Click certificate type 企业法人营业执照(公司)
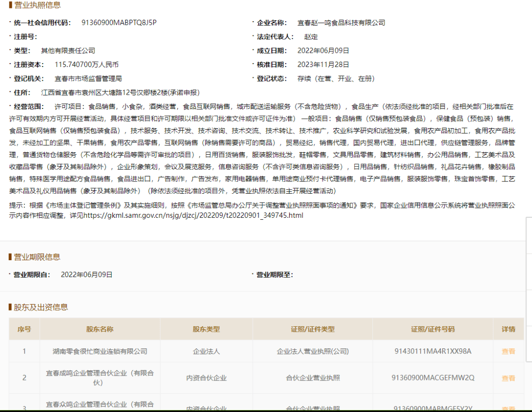 (x=313, y=351)
